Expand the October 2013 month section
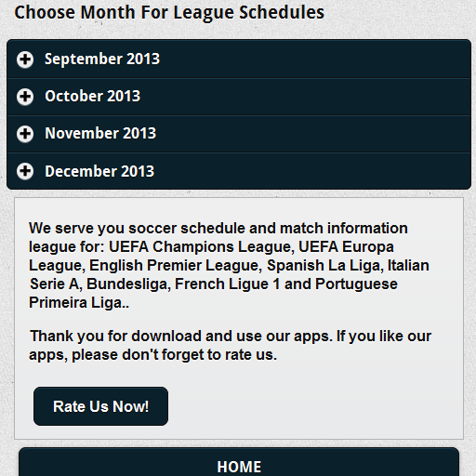476x476 pixels. tap(239, 97)
